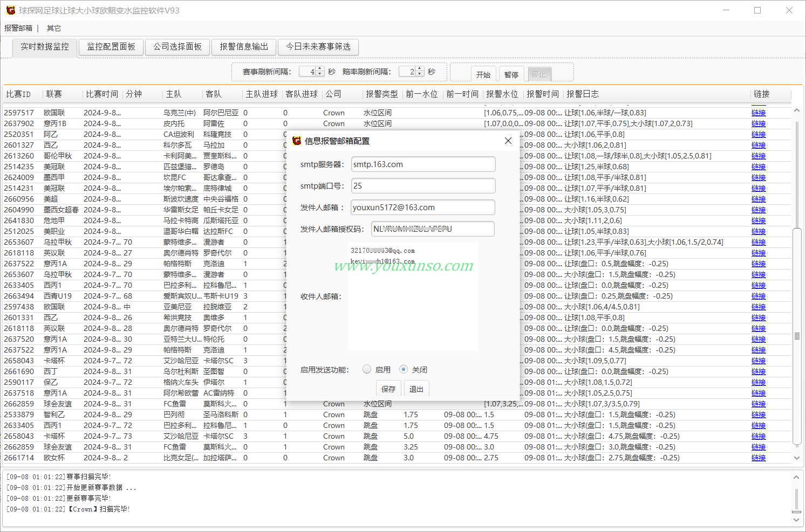The height and width of the screenshot is (532, 806).
Task: Increase the 赔率刷新间隔 spinner value
Action: (420, 69)
